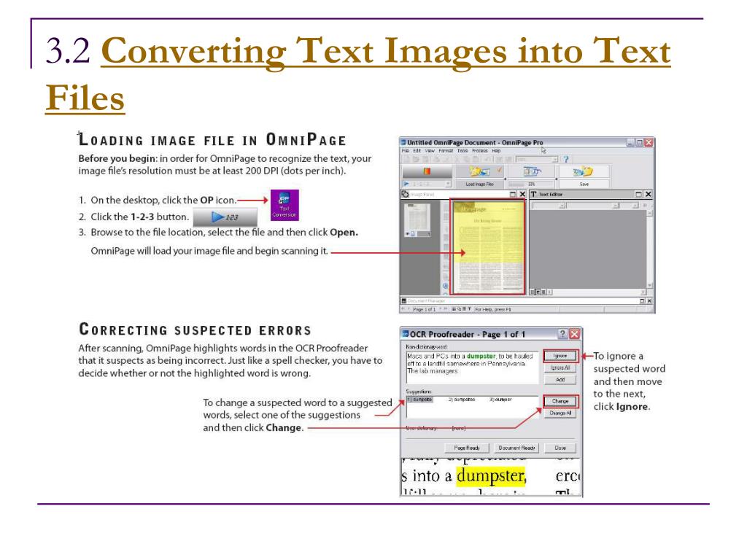Maximize the Image Panel
Image resolution: width=747 pixels, height=560 pixels.
(x=513, y=194)
